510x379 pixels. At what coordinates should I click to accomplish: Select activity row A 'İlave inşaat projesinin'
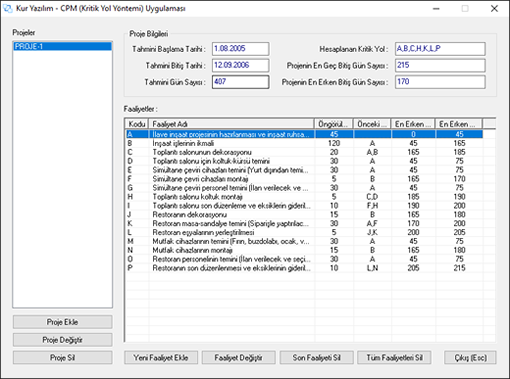[x=304, y=134]
